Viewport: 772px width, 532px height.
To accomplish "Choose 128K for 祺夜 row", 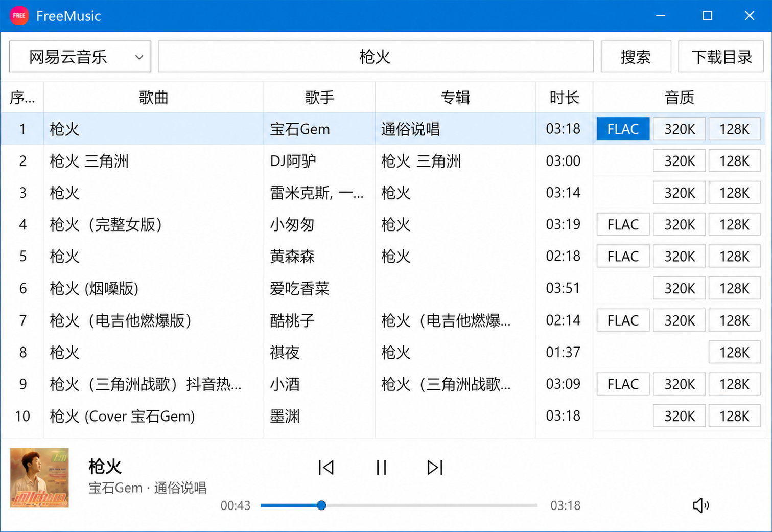I will pos(734,352).
